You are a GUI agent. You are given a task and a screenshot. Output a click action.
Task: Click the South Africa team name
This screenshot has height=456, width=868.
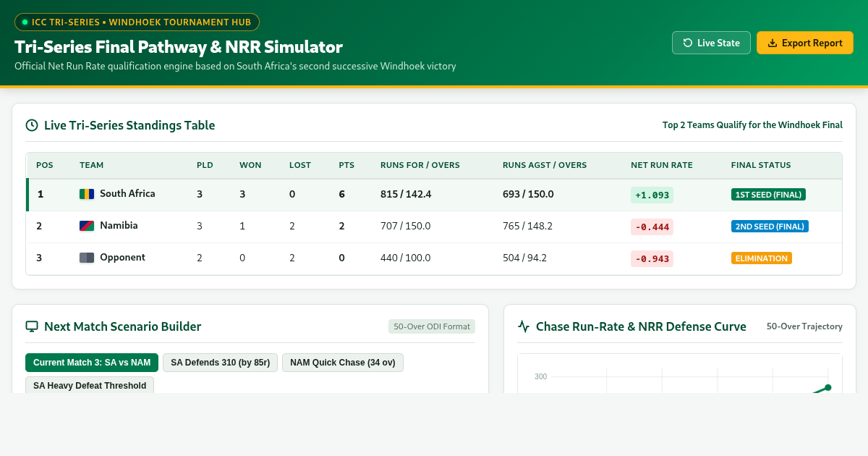pos(127,194)
